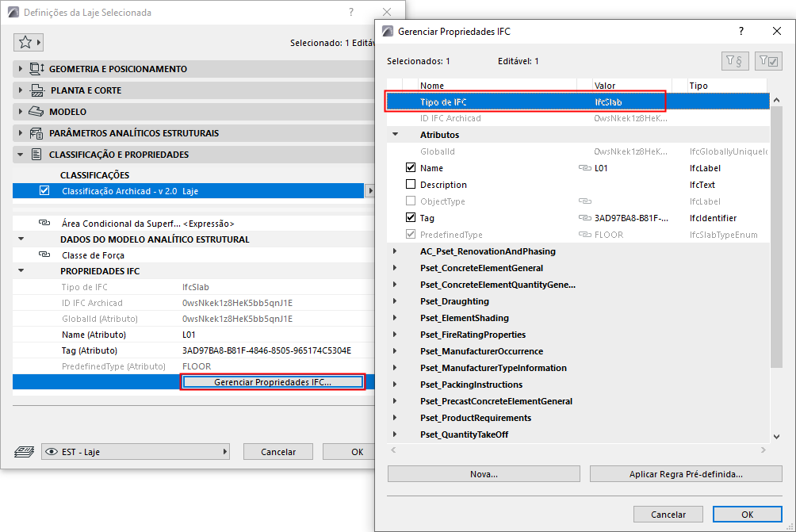Expand Pset_FireRatingProperties
This screenshot has height=532, width=796.
pos(395,335)
